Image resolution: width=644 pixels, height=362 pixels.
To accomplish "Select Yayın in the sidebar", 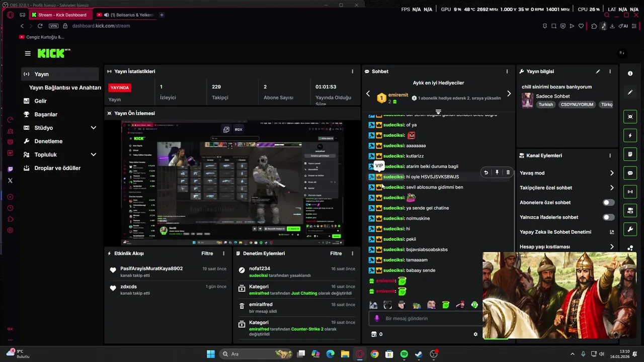I will (60, 74).
